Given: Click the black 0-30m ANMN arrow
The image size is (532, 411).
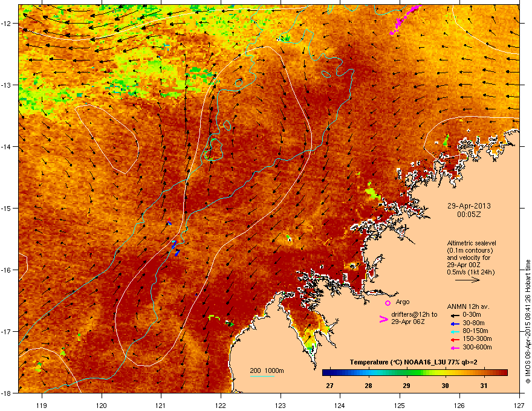Looking at the screenshot, I should 455,315.
